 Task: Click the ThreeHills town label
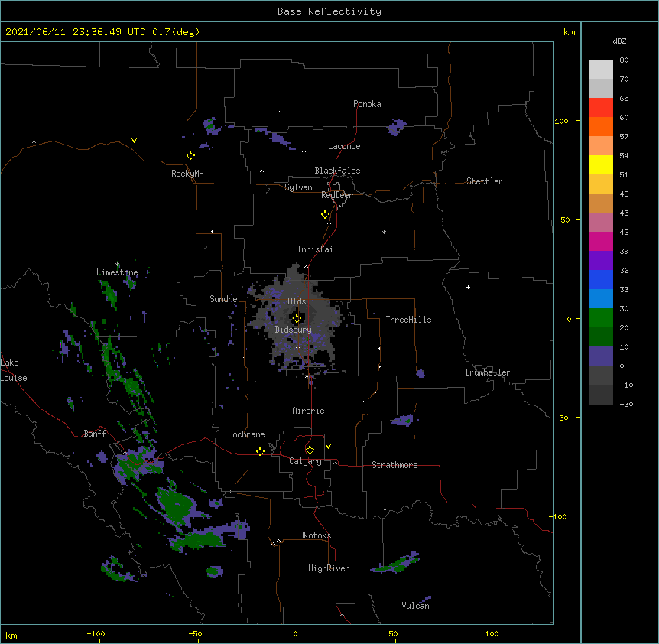click(408, 320)
